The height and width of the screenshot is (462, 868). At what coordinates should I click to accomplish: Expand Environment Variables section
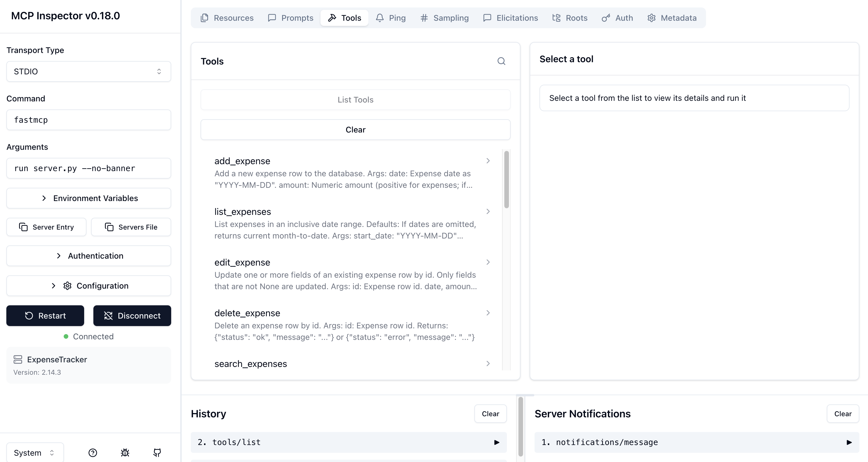(89, 198)
